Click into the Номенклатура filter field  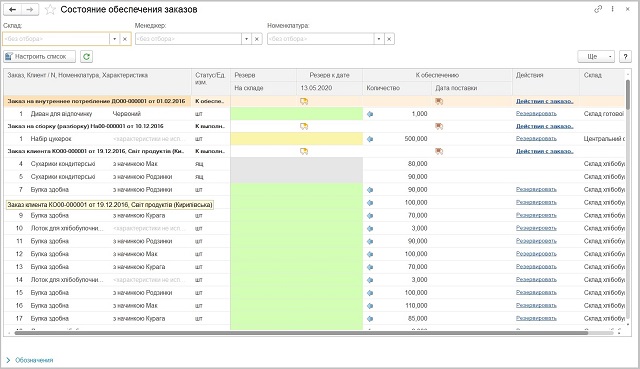pos(320,39)
